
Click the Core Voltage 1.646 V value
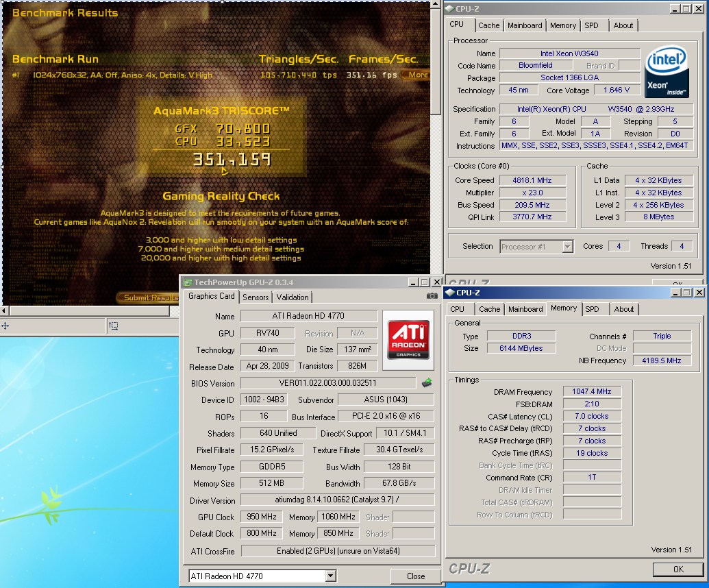(617, 90)
